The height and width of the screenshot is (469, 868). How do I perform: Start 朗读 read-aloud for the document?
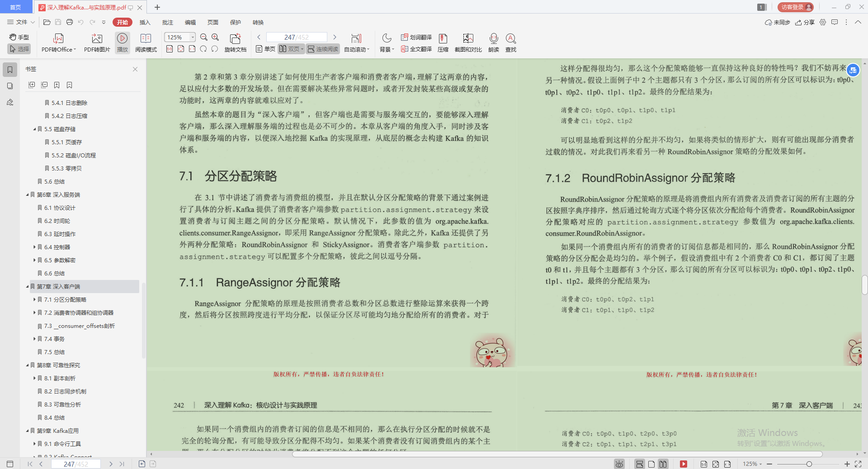coord(493,43)
